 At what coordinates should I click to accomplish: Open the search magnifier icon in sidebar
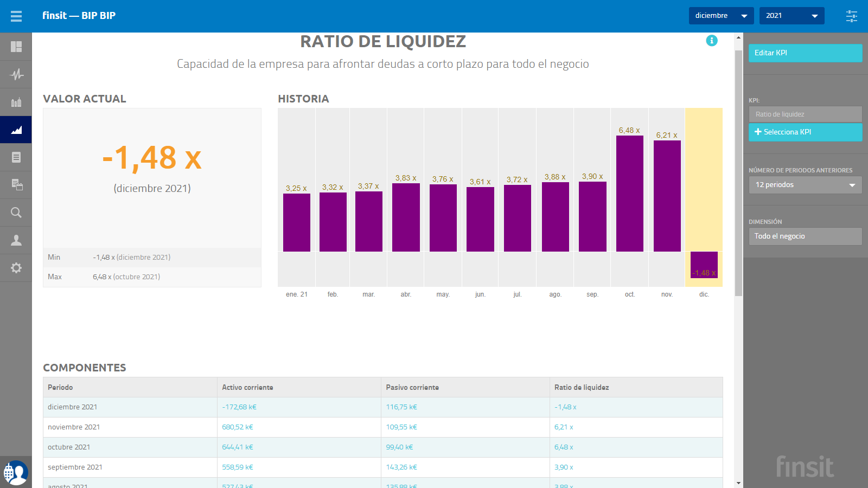tap(16, 213)
